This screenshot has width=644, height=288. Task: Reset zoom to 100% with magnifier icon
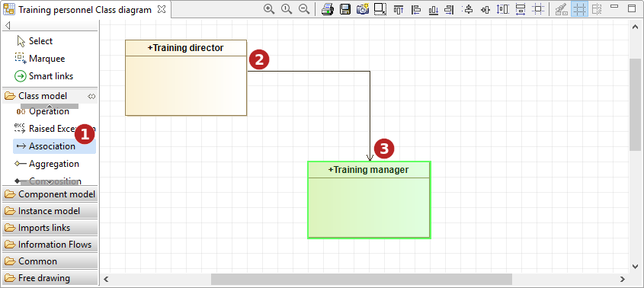click(x=287, y=9)
